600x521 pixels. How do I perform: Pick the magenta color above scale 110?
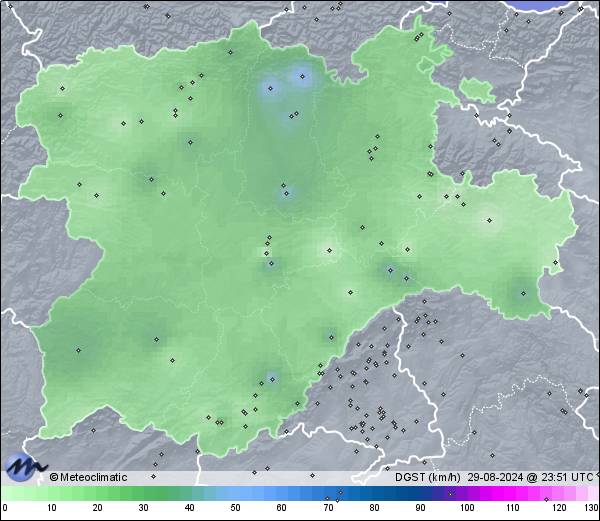tap(513, 493)
